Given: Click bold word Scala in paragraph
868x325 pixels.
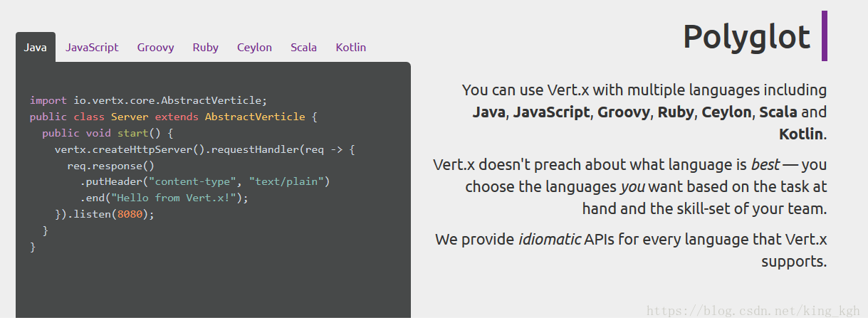Looking at the screenshot, I should 779,112.
